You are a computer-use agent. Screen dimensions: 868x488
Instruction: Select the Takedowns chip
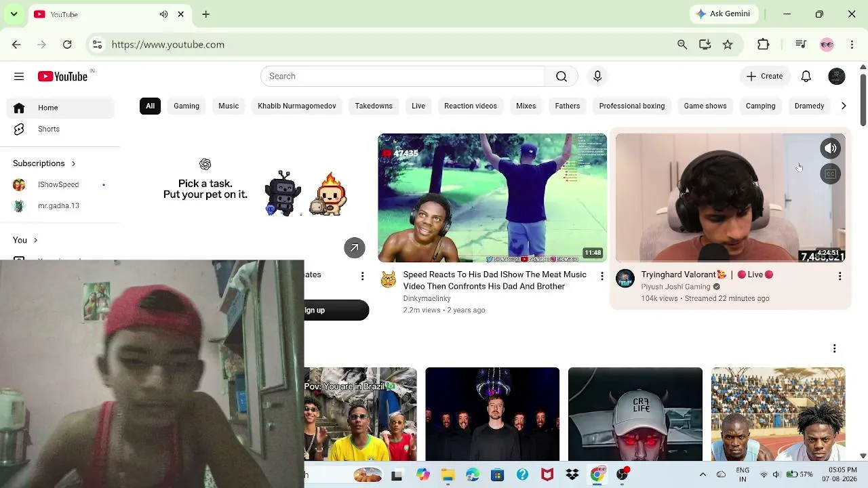374,106
